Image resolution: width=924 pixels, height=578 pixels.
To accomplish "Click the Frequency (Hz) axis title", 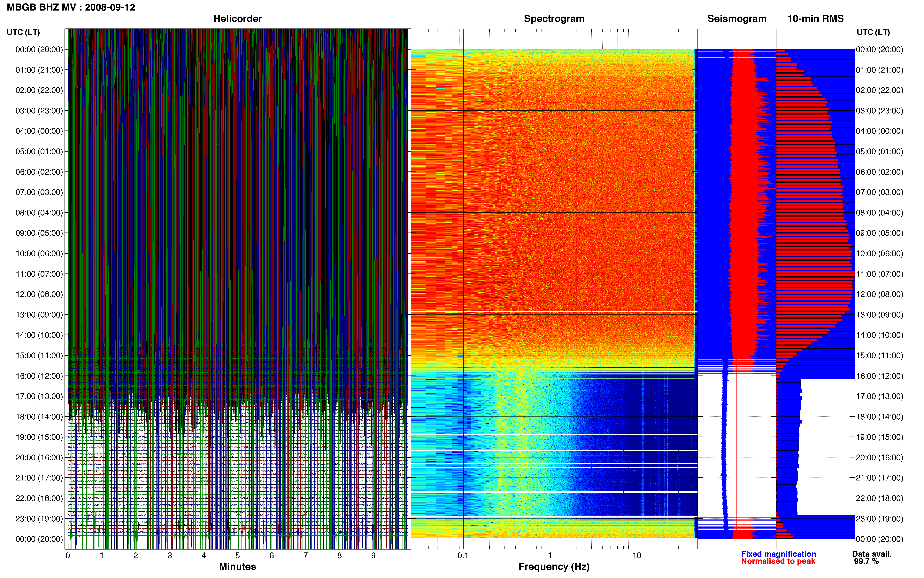I will pos(554,566).
